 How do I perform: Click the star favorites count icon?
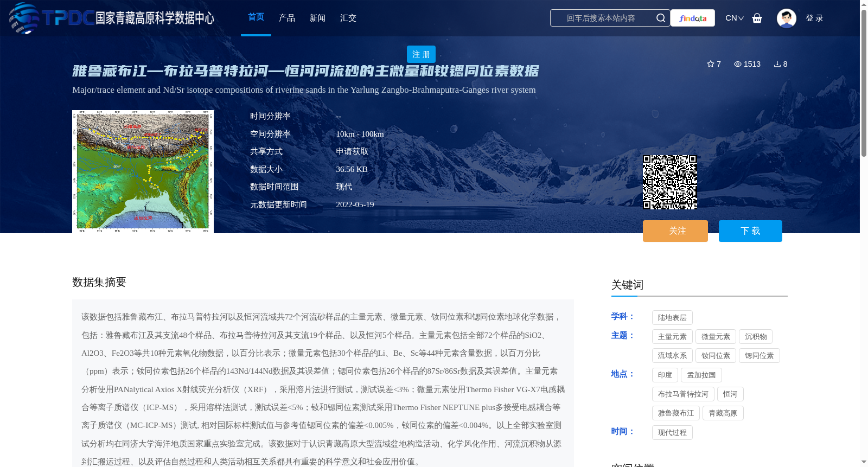click(x=711, y=64)
